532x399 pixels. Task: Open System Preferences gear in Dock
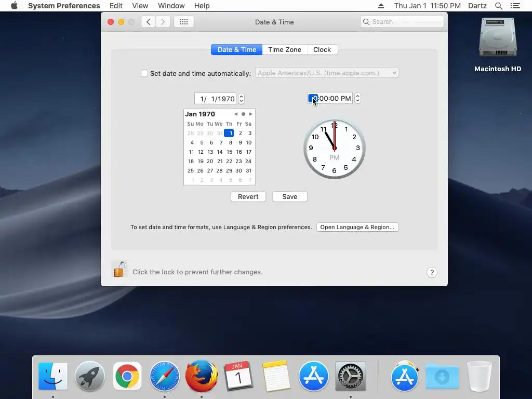coord(351,376)
